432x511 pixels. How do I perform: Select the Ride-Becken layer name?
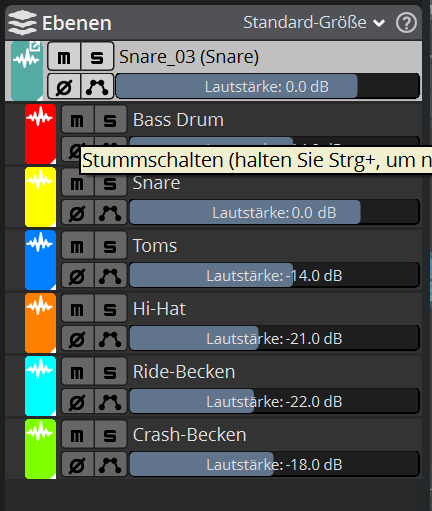tap(184, 371)
